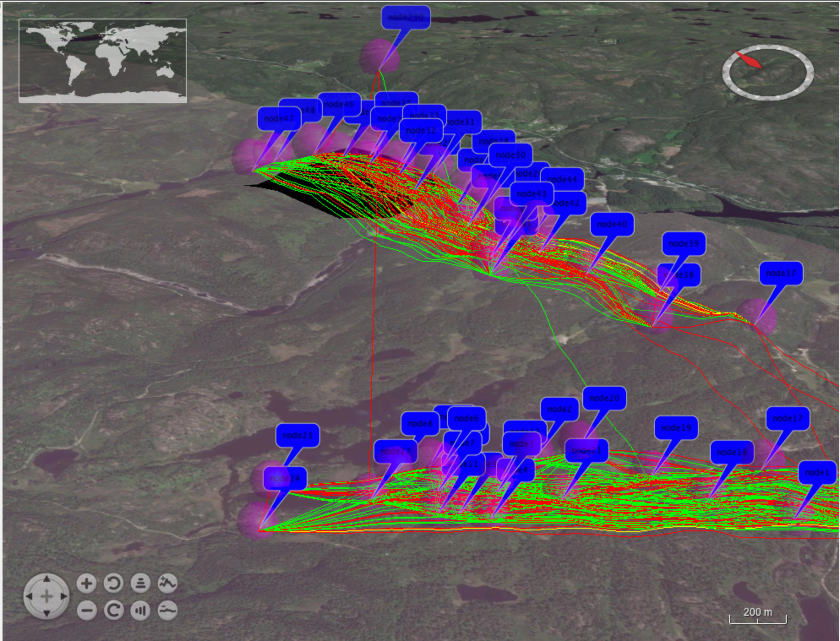
Task: Select the node230 placemark label
Action: 406,17
